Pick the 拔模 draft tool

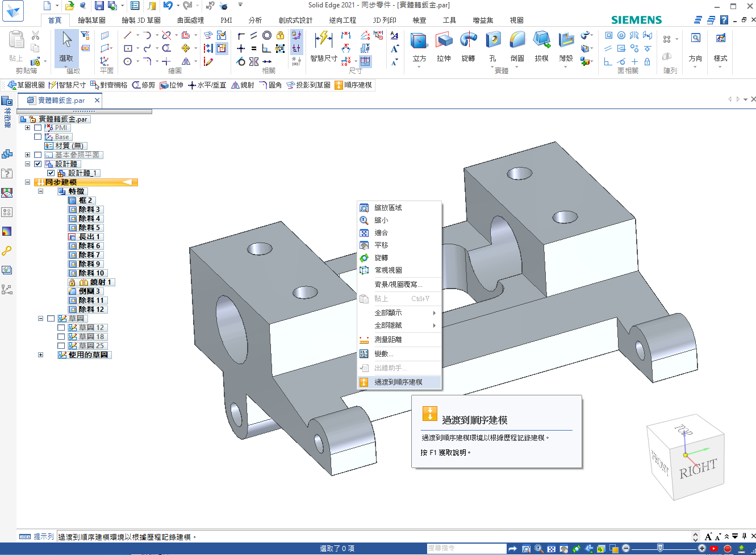pyautogui.click(x=541, y=40)
